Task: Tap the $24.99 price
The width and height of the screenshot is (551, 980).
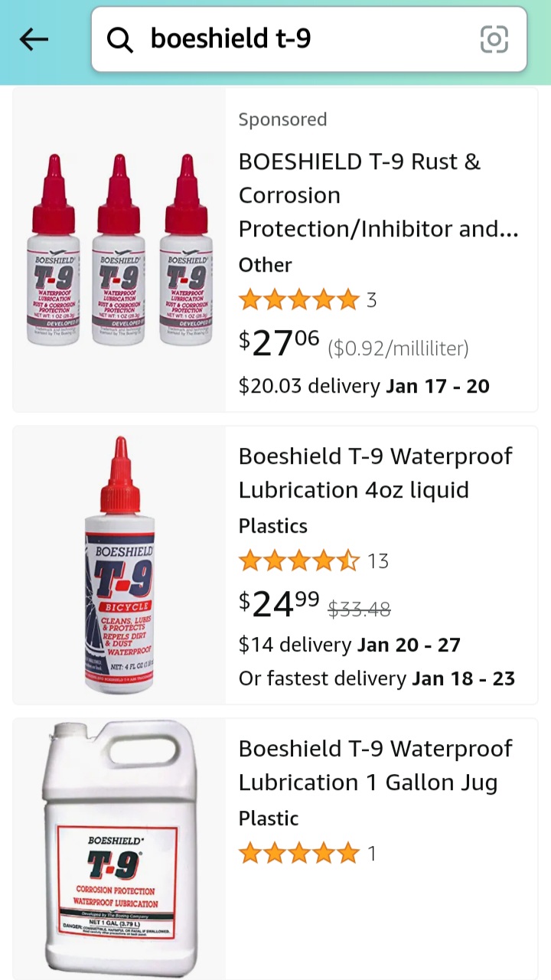Action: pos(279,605)
